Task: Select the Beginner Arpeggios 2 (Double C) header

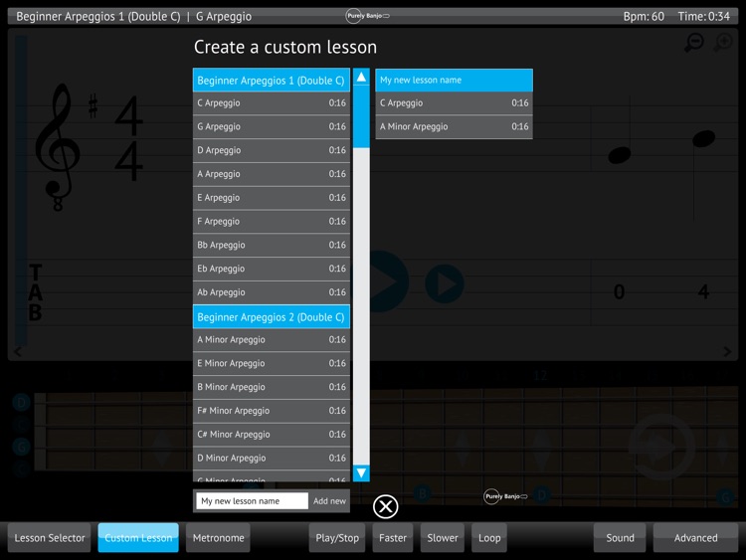Action: coord(272,317)
